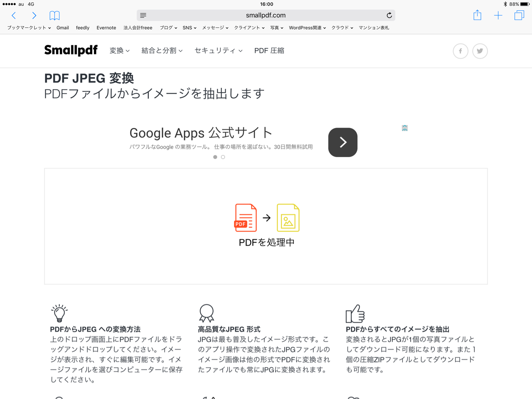
Task: Click the Twitter circle icon
Action: tap(480, 51)
